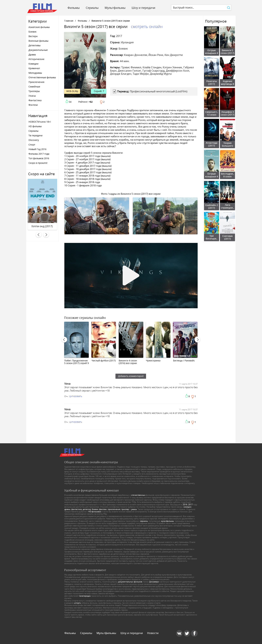Click 'Главная' breadcrumb link
This screenshot has height=644, width=262.
69,21
